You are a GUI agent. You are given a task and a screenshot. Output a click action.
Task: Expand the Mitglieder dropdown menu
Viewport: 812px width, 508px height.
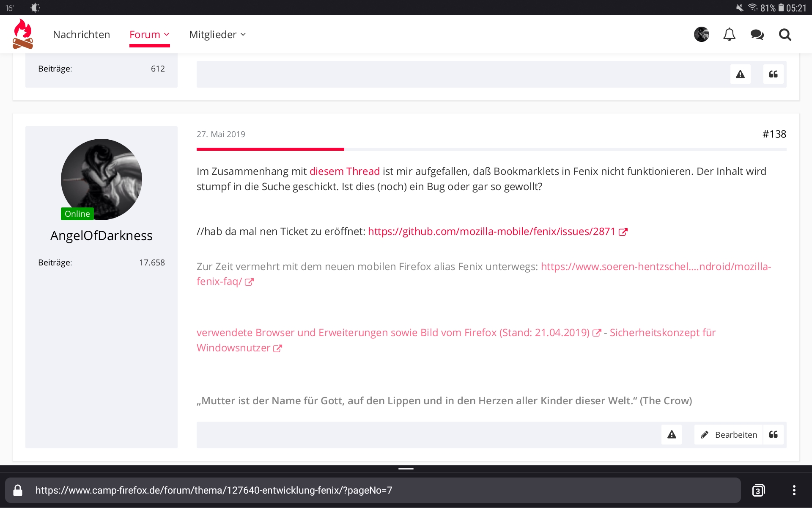pyautogui.click(x=217, y=34)
